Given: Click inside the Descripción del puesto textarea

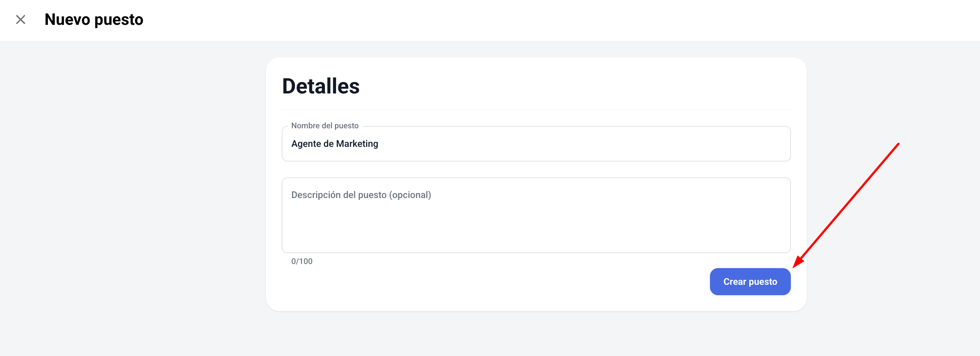Looking at the screenshot, I should point(536,215).
